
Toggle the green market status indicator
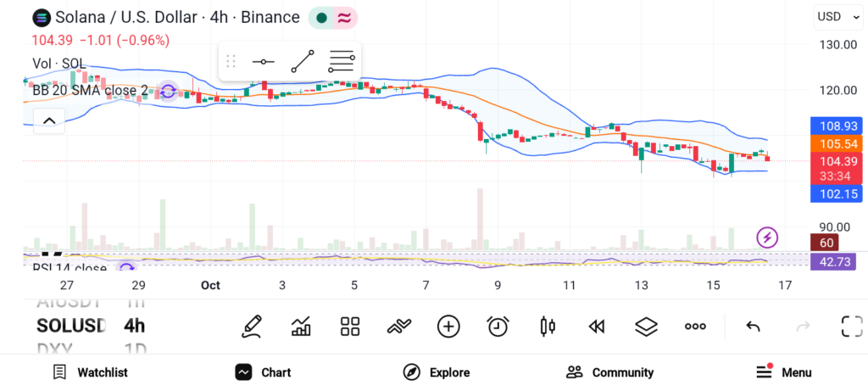pyautogui.click(x=321, y=18)
